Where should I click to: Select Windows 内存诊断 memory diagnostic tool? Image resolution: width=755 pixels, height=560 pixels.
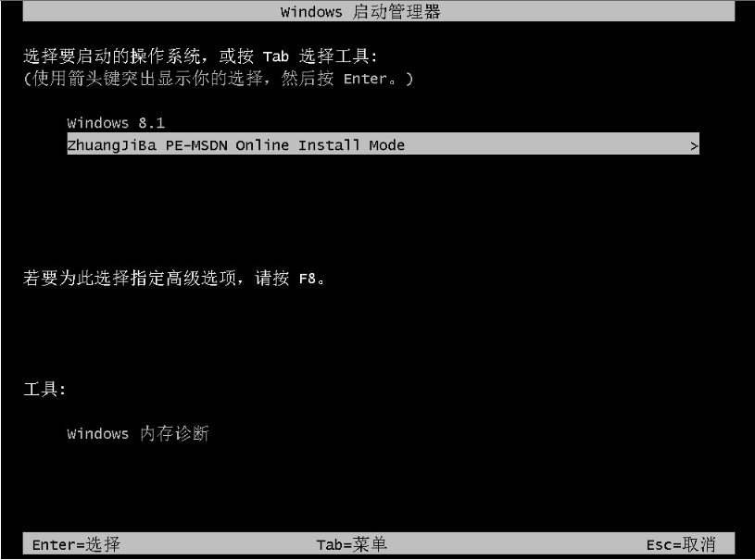(x=138, y=433)
